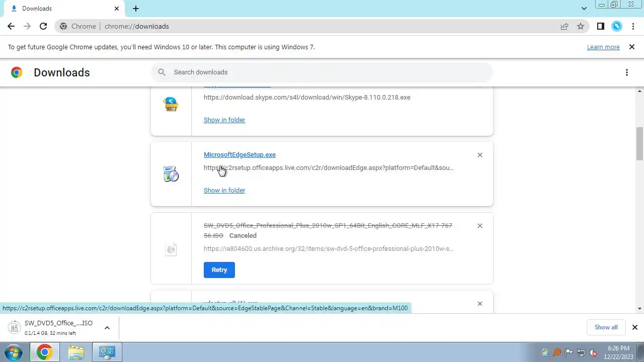Open a new tab with plus button
This screenshot has height=362, width=644.
point(136,9)
